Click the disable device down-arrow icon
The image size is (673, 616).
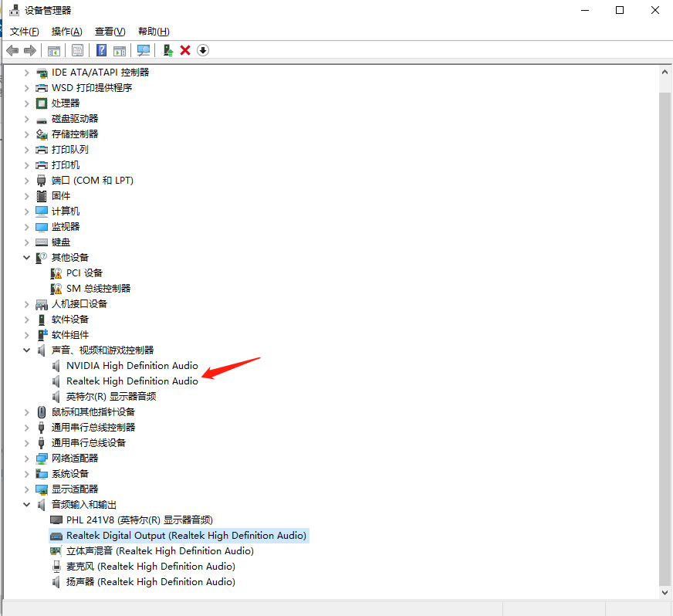coord(203,50)
